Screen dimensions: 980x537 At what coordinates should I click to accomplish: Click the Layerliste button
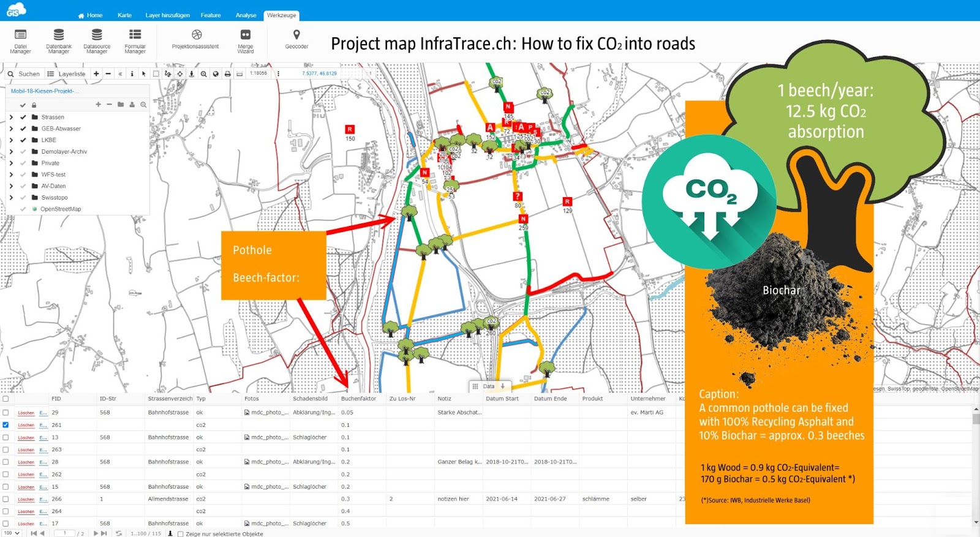pyautogui.click(x=66, y=74)
